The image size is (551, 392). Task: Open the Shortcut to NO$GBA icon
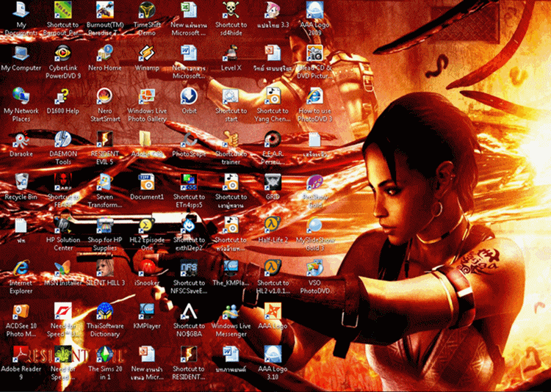coord(189,311)
